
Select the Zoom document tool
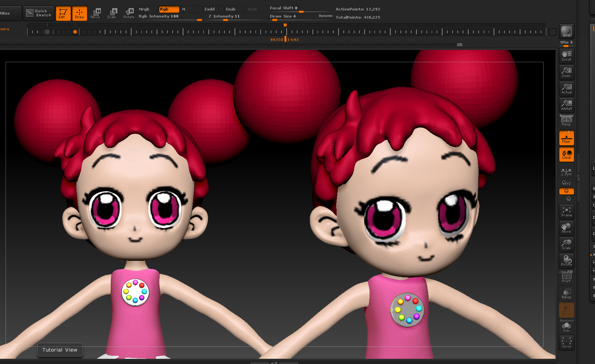coord(566,72)
